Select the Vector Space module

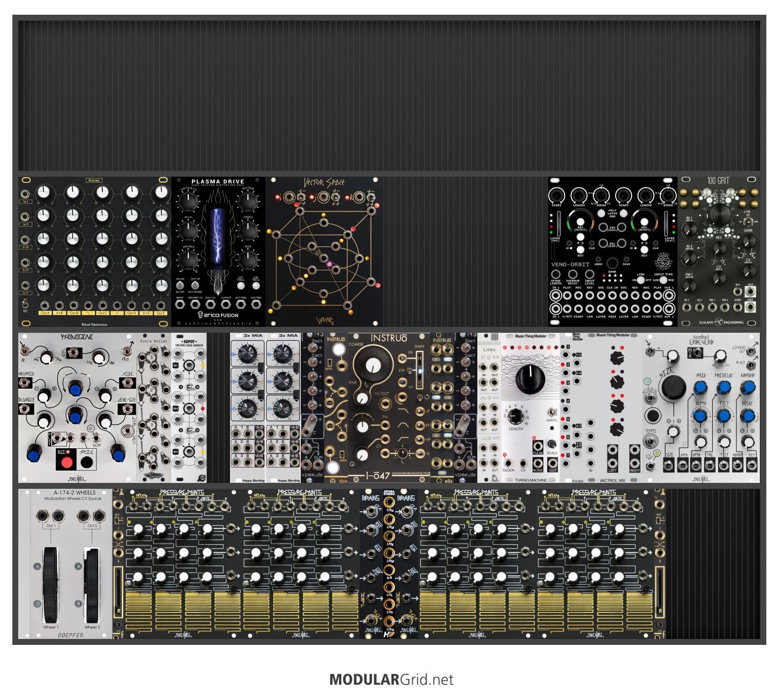324,251
